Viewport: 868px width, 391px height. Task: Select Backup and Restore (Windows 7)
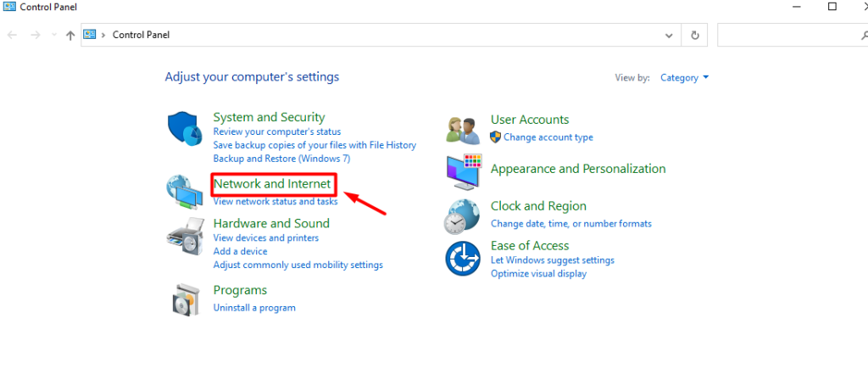[281, 159]
